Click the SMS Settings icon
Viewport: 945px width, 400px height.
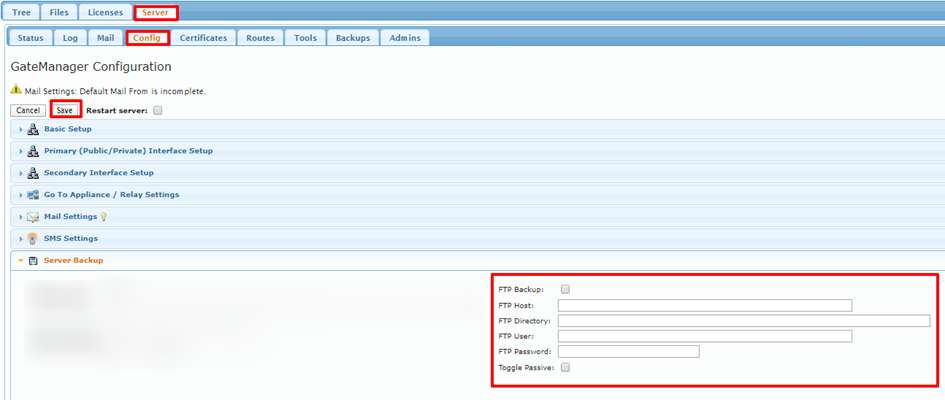pos(33,239)
